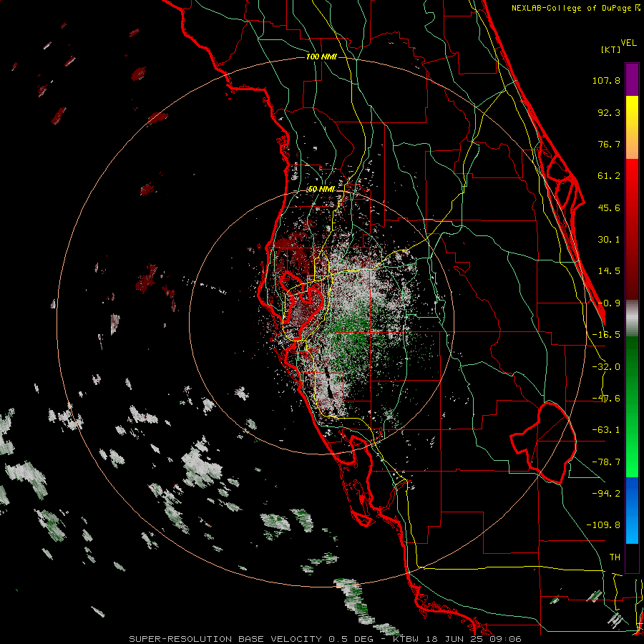The image size is (644, 644).
Task: Pick the green inbound segment of the color bar
Action: point(632,406)
